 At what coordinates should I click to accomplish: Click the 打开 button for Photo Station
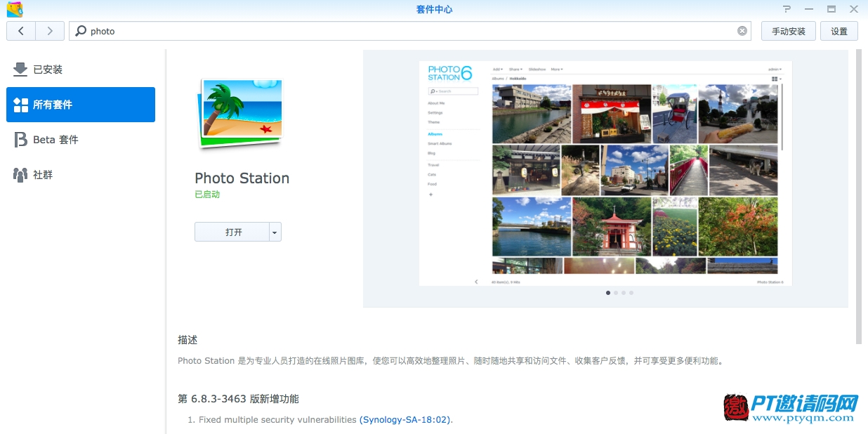click(x=232, y=232)
